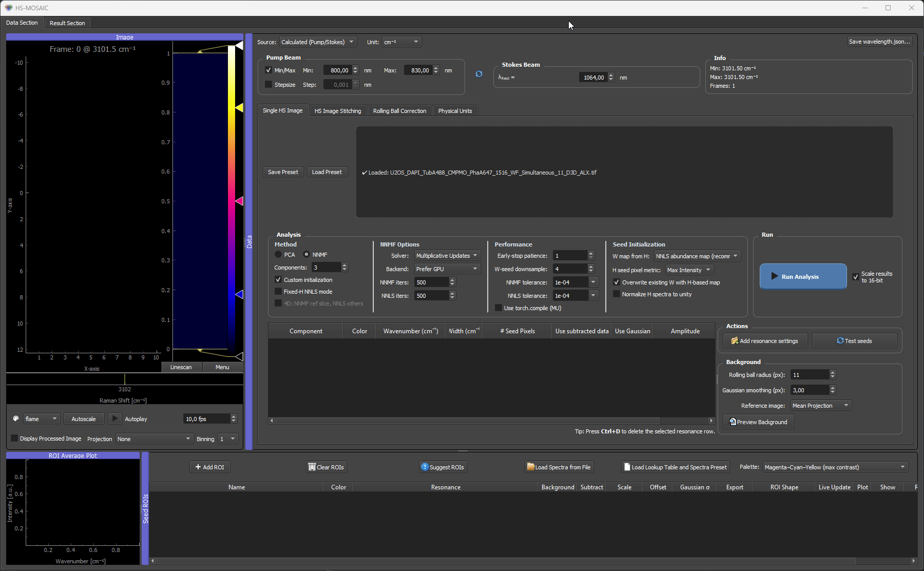
Task: Select the Single HS Image tab
Action: [x=283, y=110]
